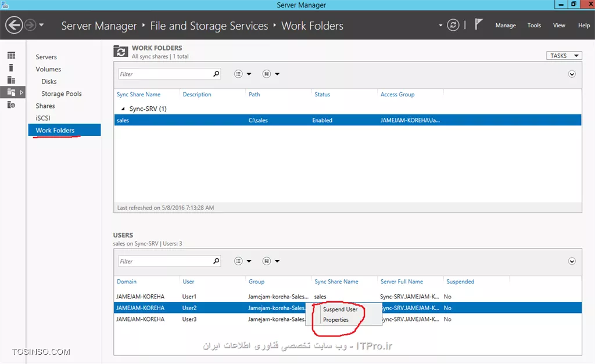Screen dimensions: 595x364
Task: Click the Forward navigation arrow
Action: (x=30, y=26)
